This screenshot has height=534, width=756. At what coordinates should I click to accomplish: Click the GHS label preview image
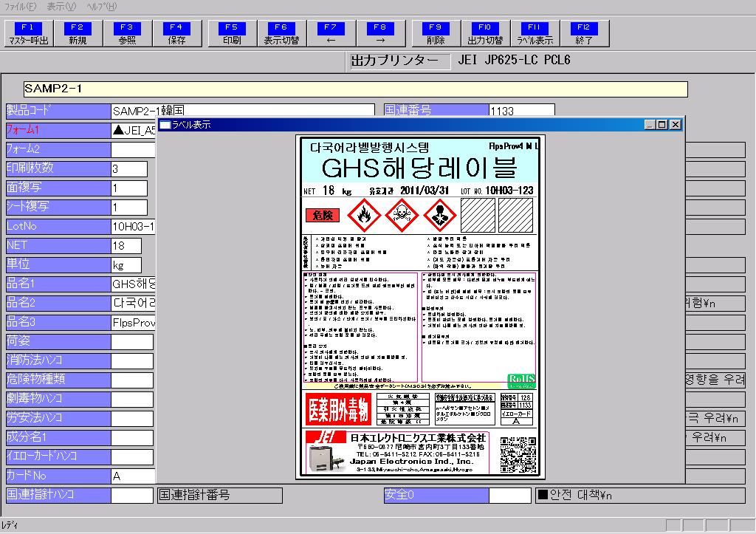pyautogui.click(x=420, y=307)
